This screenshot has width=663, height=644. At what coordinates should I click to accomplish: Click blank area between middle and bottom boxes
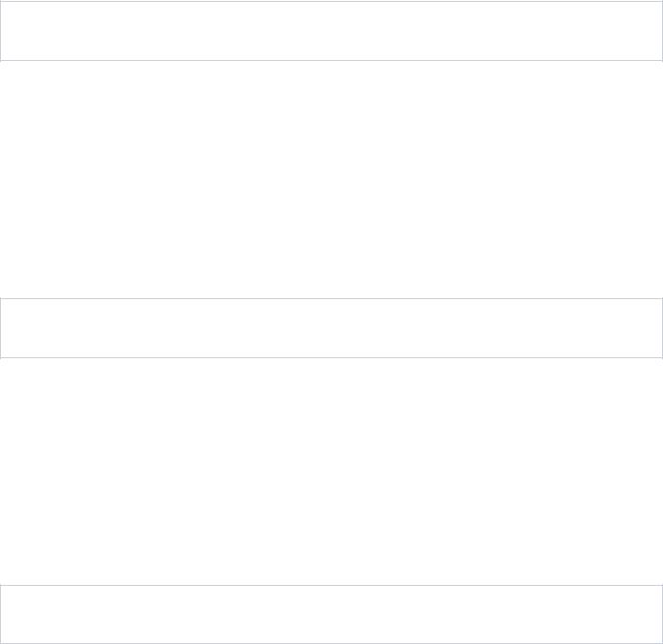[331, 472]
